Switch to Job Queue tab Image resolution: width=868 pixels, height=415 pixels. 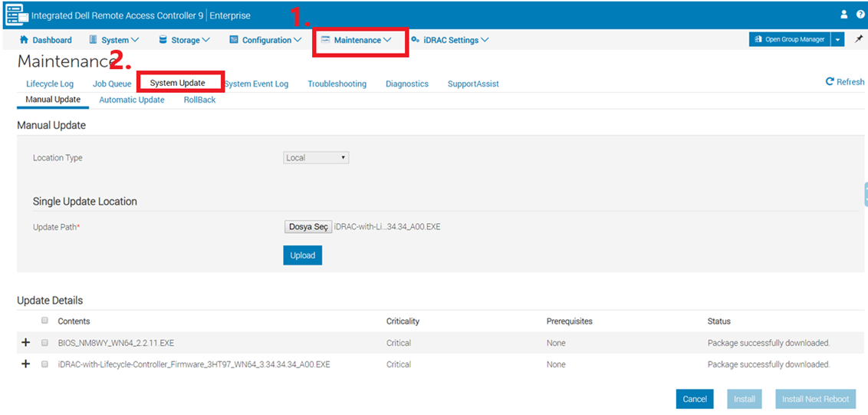pos(112,84)
